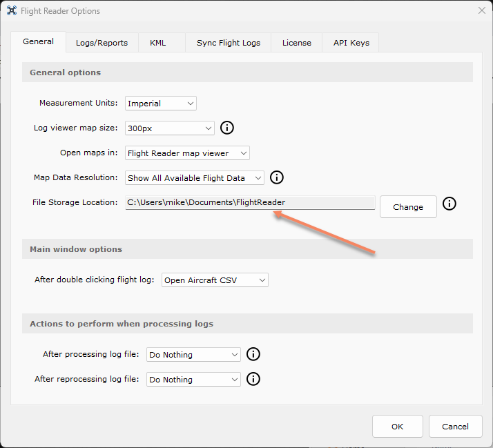Open the After reprocessing log file dropdown
The height and width of the screenshot is (448, 493).
tap(193, 380)
